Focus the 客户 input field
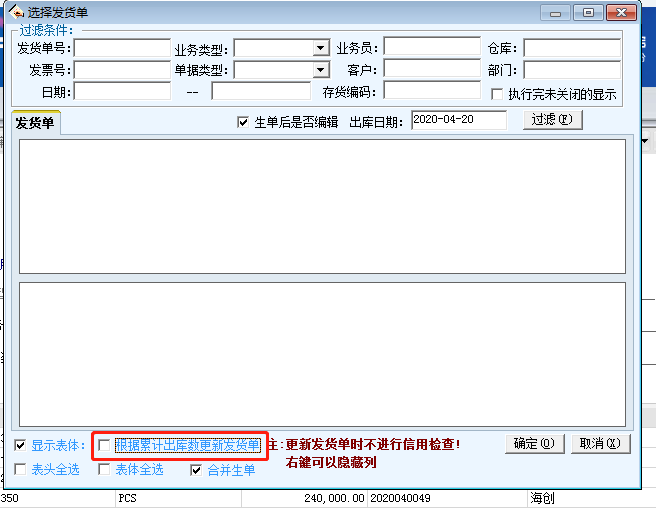 (432, 68)
